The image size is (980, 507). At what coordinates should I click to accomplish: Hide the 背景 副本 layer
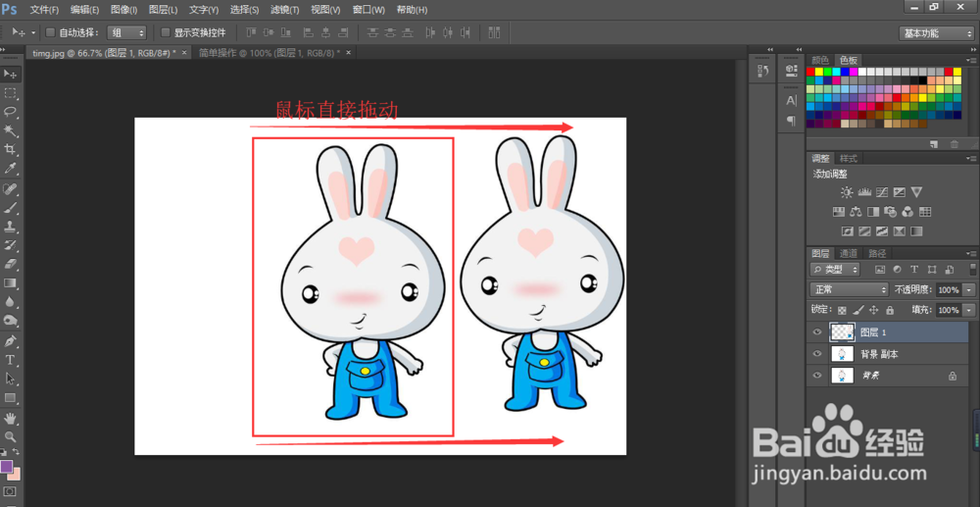817,354
